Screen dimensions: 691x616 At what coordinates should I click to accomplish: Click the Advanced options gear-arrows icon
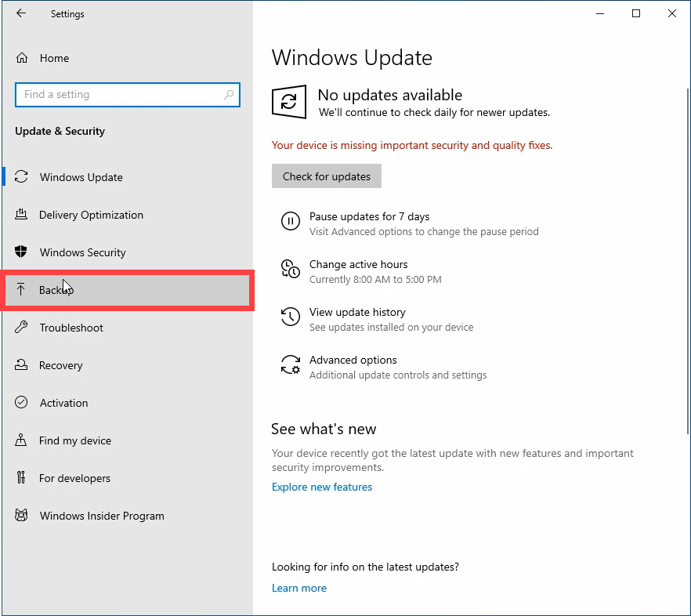pyautogui.click(x=291, y=364)
